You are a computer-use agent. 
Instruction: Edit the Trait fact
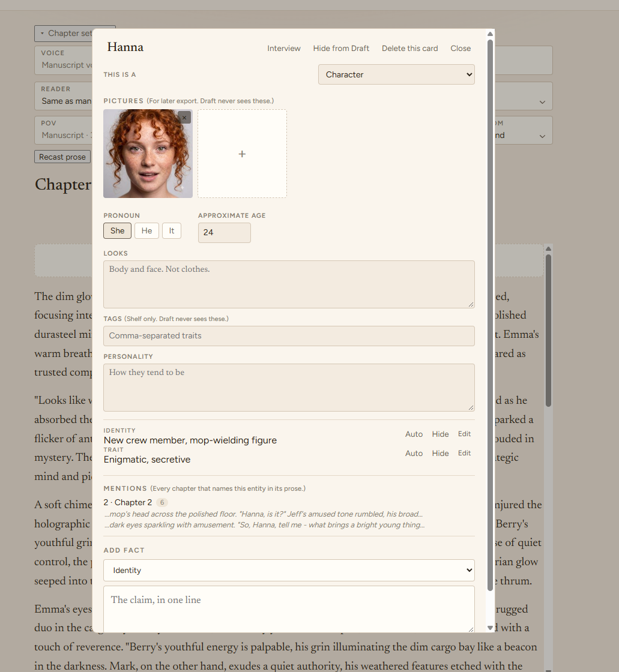click(464, 453)
